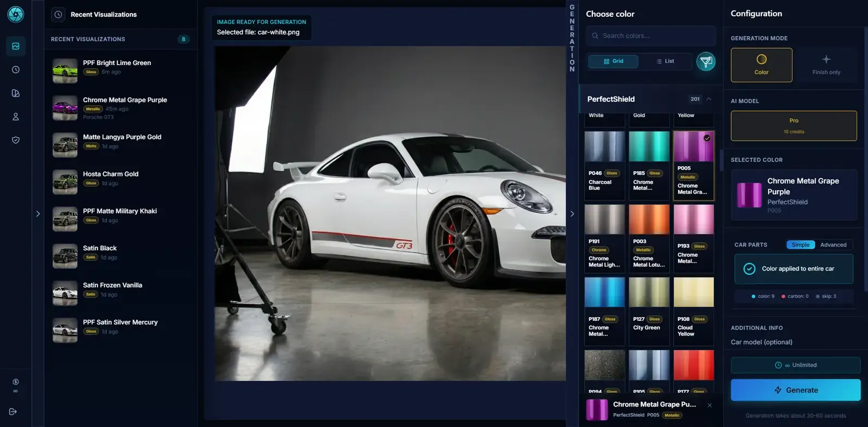
Task: Select P187 Chrome Metal blue swatch
Action: pos(604,312)
